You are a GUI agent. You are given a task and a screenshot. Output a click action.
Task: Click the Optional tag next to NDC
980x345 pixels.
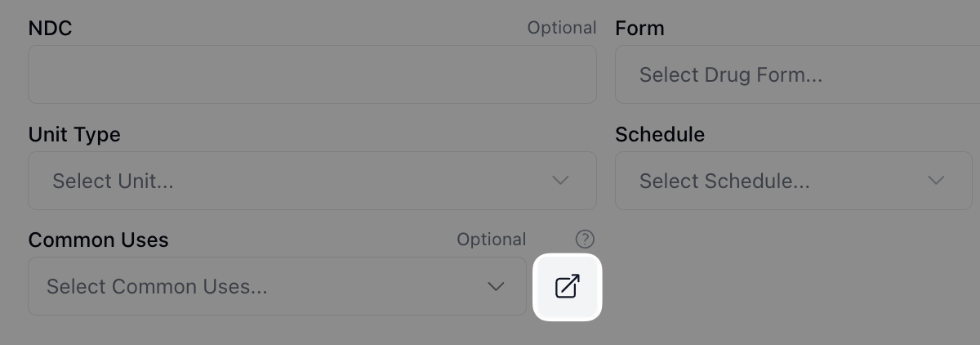pos(562,28)
